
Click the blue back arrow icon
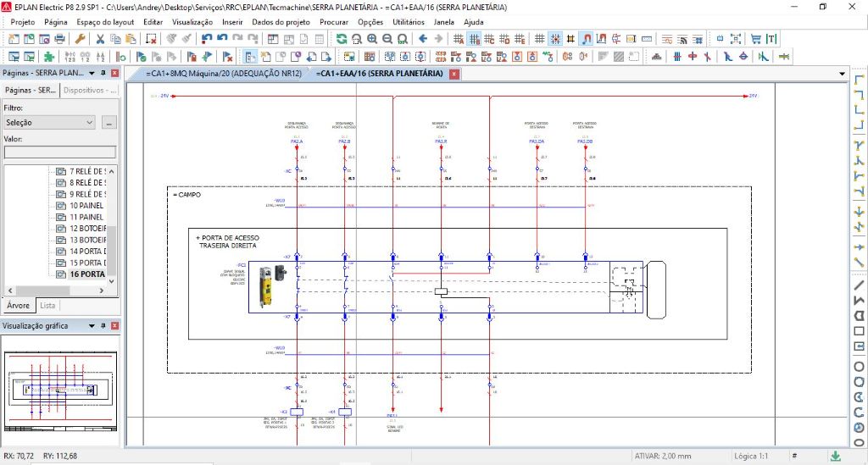pos(424,39)
